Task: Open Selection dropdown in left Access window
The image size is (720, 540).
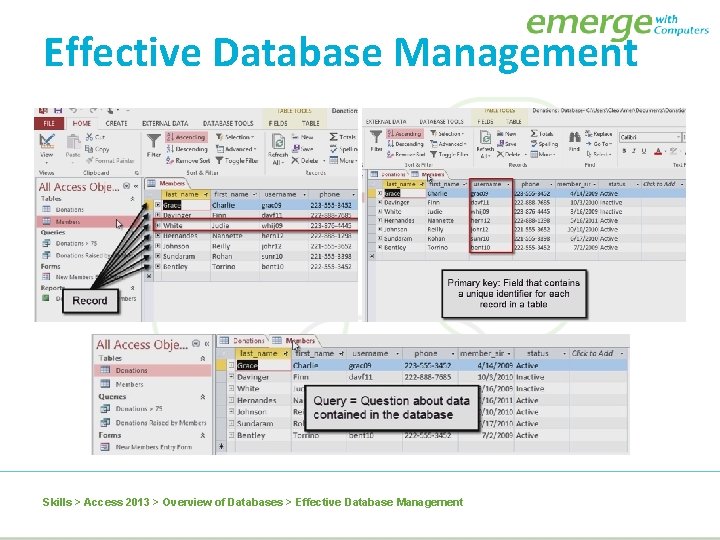Action: pyautogui.click(x=235, y=137)
